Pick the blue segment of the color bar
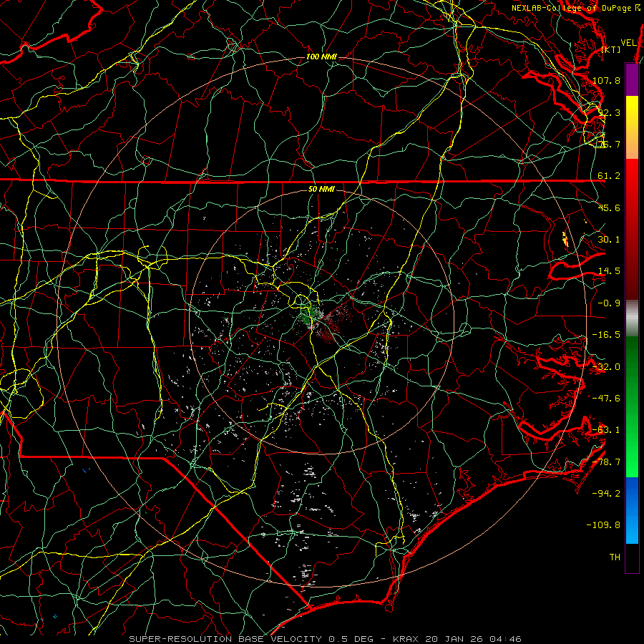 (632, 510)
